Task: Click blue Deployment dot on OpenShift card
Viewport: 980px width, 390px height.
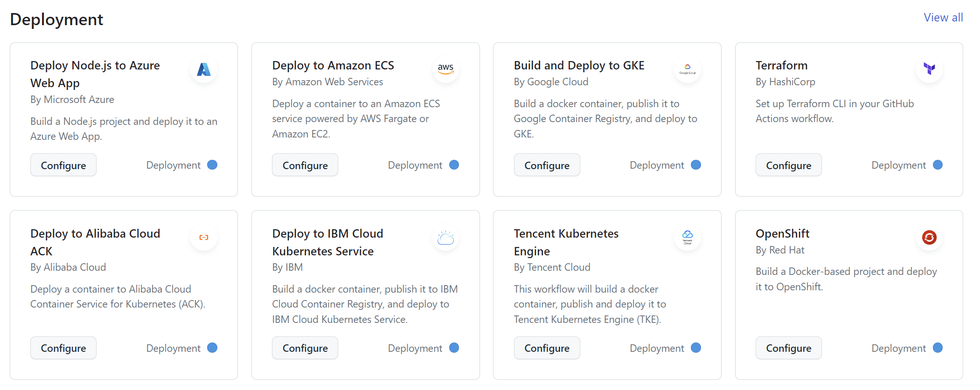Action: [x=938, y=348]
